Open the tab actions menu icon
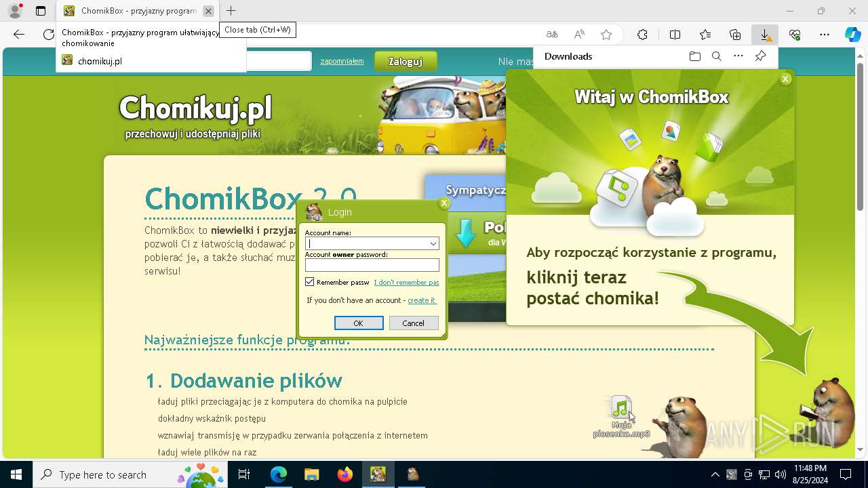Viewport: 868px width, 488px height. click(41, 11)
